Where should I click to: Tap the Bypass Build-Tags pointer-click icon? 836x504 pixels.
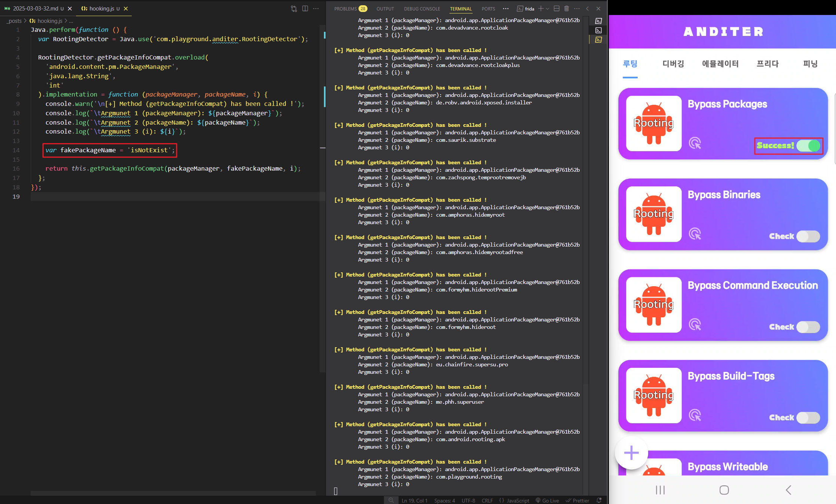[x=695, y=415]
